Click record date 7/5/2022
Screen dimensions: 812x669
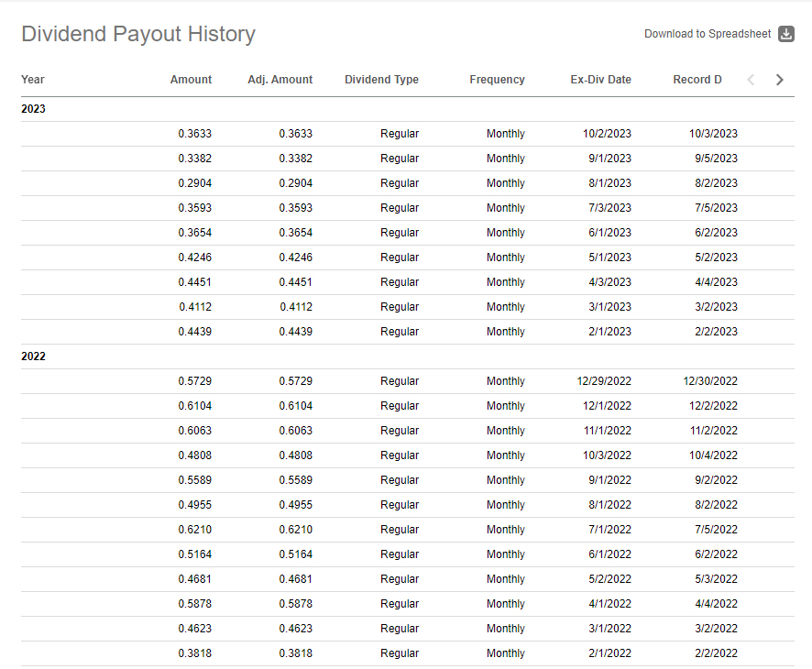[x=716, y=531]
